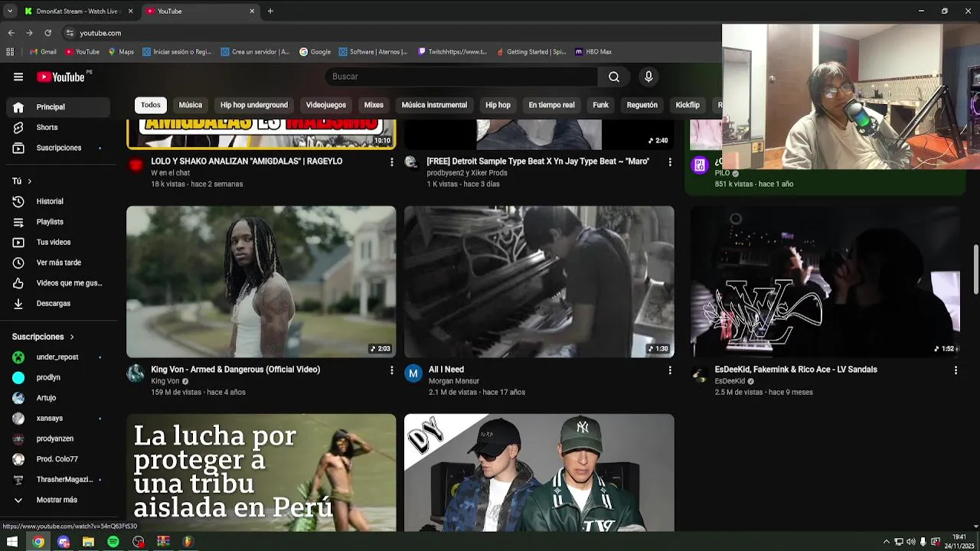Viewport: 980px width, 551px height.
Task: Show hidden system tray icons
Action: (x=887, y=542)
